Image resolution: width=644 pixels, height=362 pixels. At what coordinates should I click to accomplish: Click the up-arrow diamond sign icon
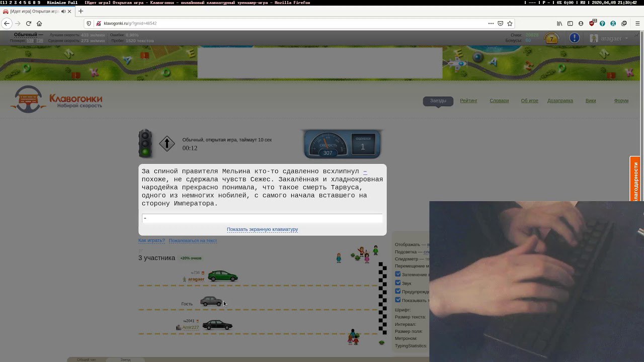(x=167, y=144)
